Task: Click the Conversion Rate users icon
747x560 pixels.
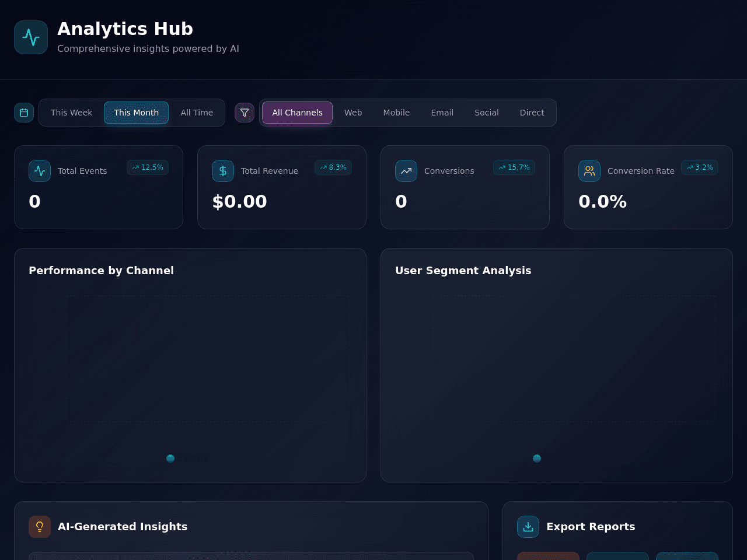Action: [x=589, y=171]
